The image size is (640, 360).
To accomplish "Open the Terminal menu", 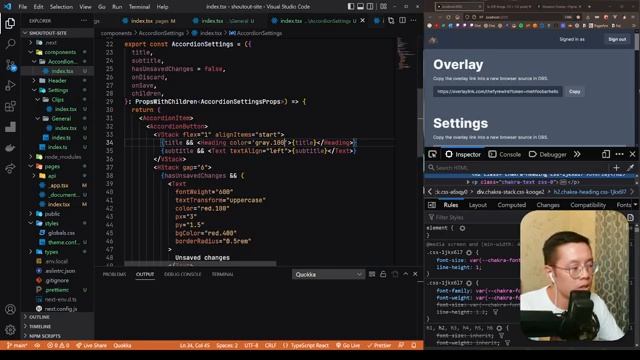I will click(x=139, y=7).
